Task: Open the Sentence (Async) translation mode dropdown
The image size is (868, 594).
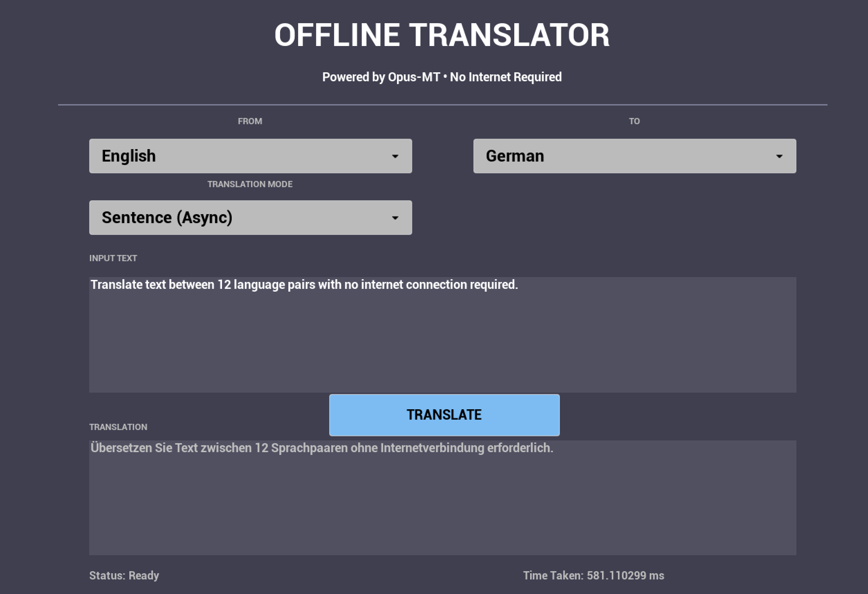Action: pos(250,217)
